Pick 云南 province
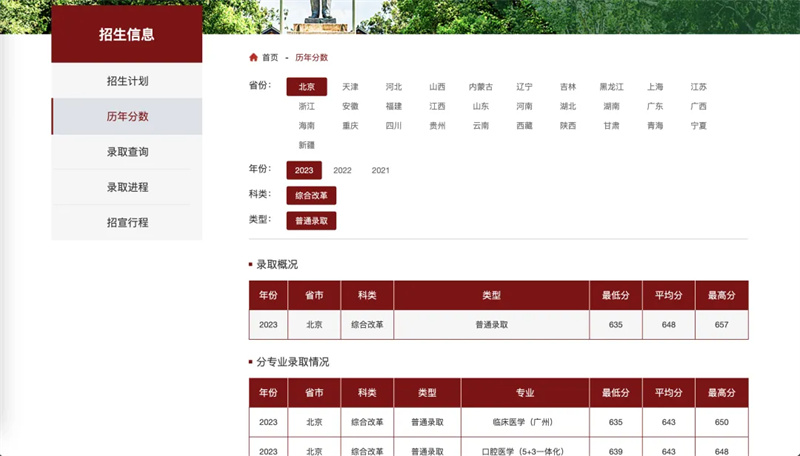The height and width of the screenshot is (456, 800). tap(481, 125)
